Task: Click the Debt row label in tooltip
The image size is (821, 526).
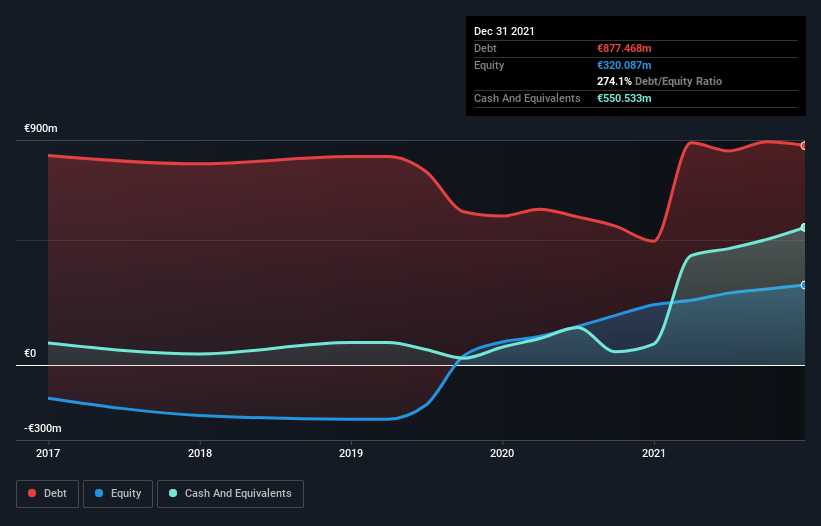Action: point(485,49)
